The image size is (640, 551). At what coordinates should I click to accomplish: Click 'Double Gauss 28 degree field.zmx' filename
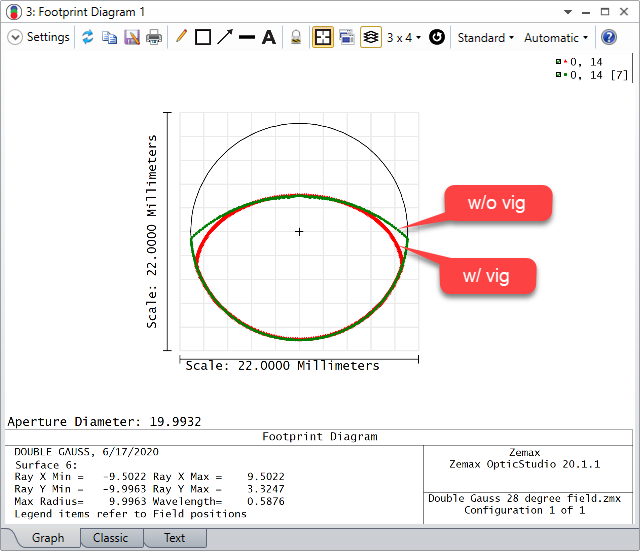click(x=524, y=499)
